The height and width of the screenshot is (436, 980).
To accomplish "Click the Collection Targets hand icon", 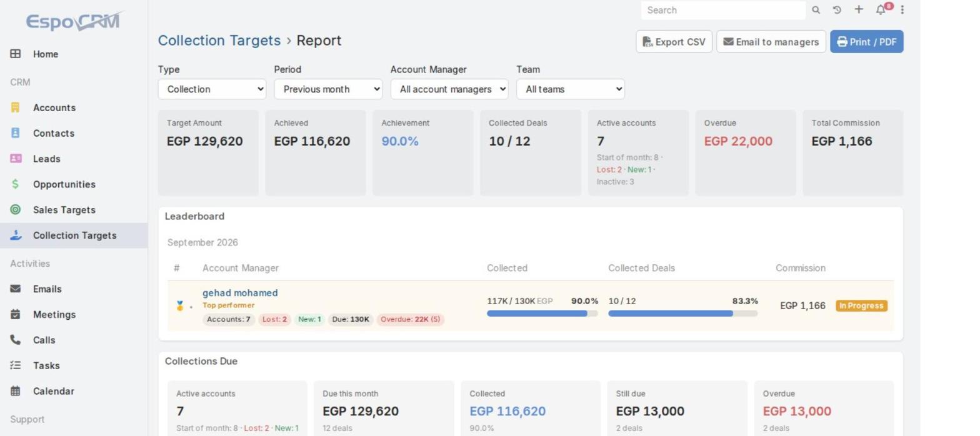I will point(16,235).
